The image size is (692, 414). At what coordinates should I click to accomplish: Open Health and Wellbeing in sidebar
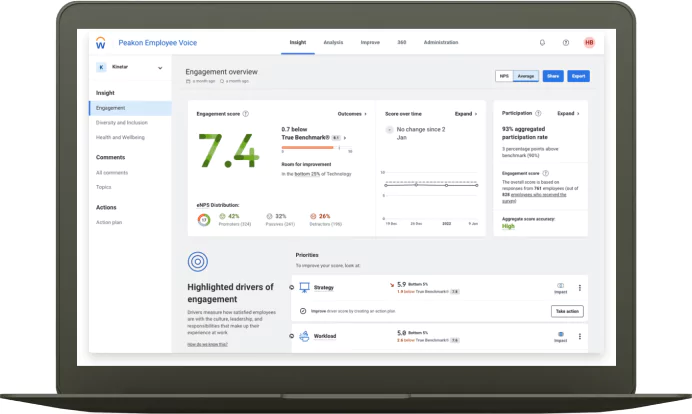[x=120, y=137]
